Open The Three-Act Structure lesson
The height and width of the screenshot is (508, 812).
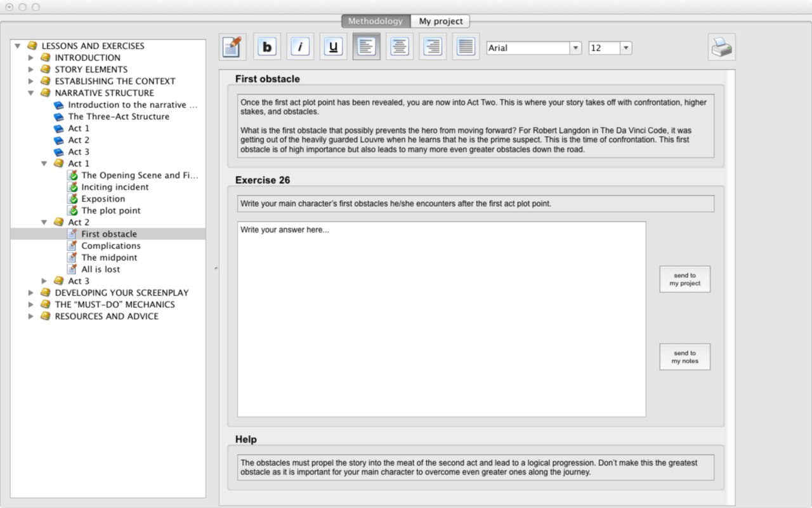pyautogui.click(x=119, y=116)
